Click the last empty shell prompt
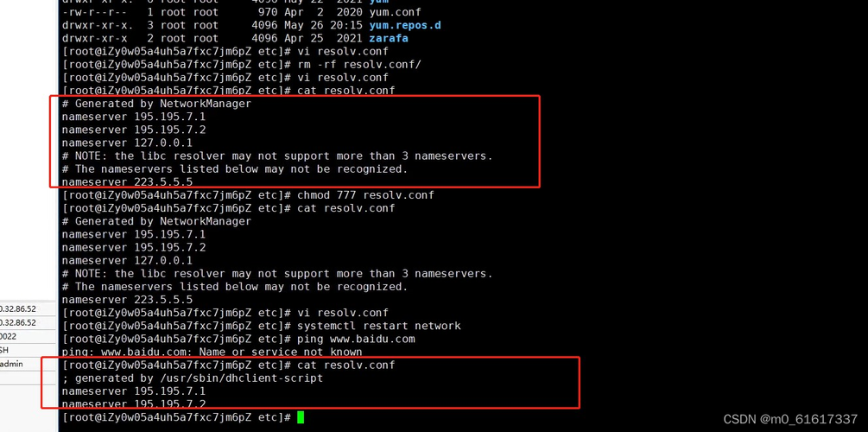 click(x=177, y=417)
